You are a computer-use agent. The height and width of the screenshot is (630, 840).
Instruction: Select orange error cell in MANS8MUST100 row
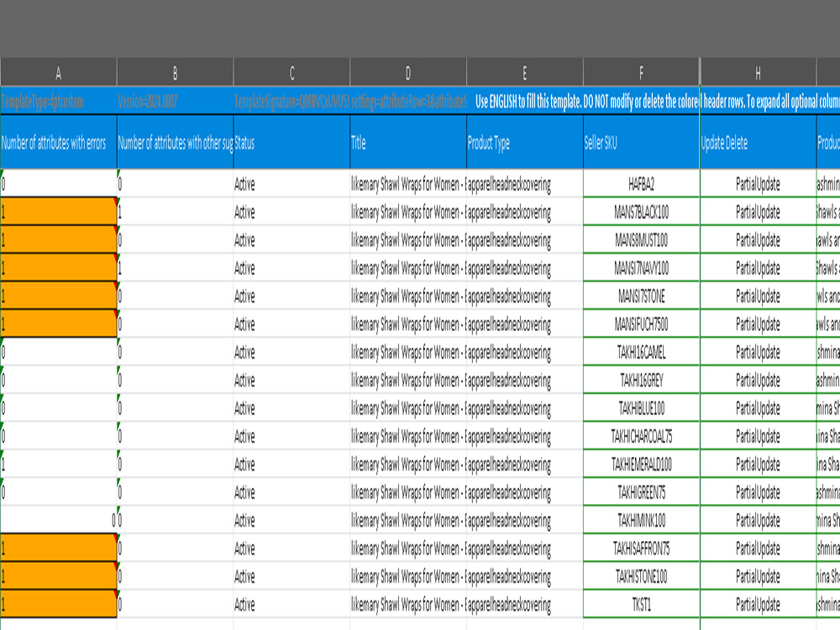pyautogui.click(x=59, y=239)
